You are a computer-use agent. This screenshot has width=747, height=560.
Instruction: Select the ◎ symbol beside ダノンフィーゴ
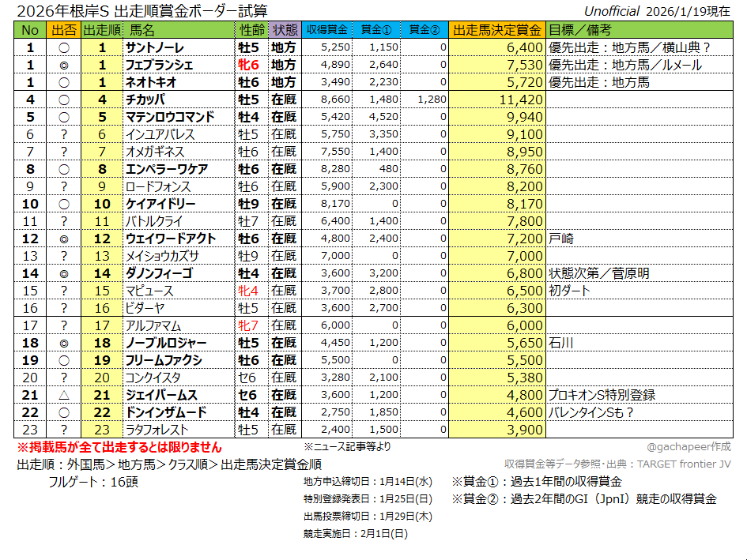63,273
